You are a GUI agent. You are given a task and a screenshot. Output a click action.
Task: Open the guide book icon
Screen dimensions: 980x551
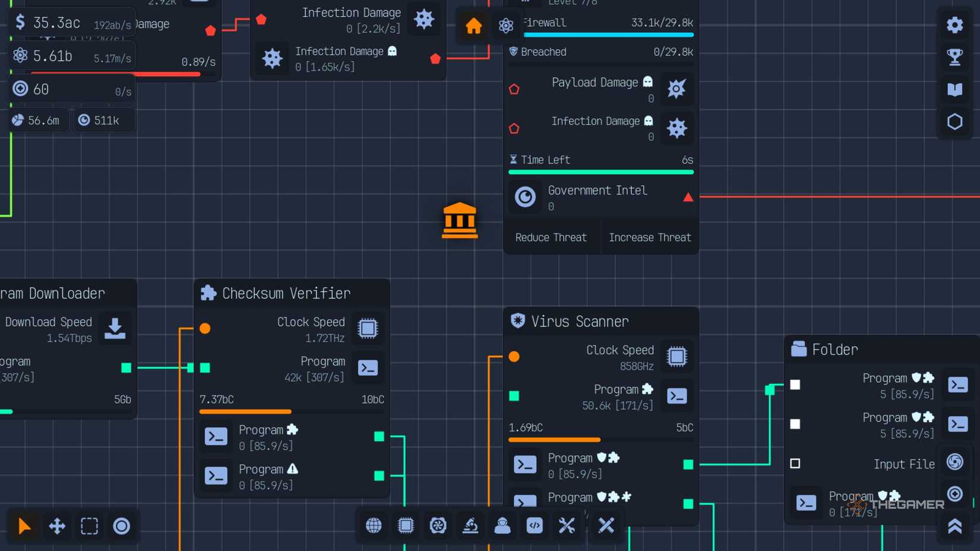tap(954, 89)
